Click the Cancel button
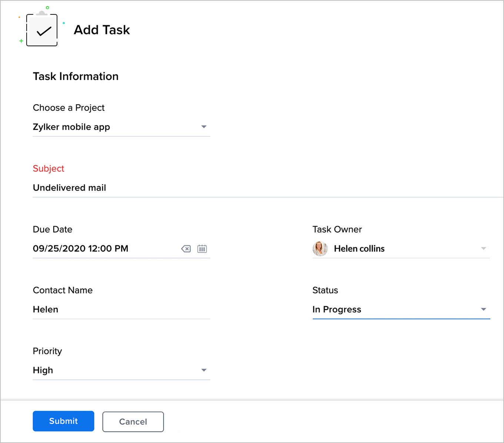This screenshot has width=504, height=443. point(133,421)
